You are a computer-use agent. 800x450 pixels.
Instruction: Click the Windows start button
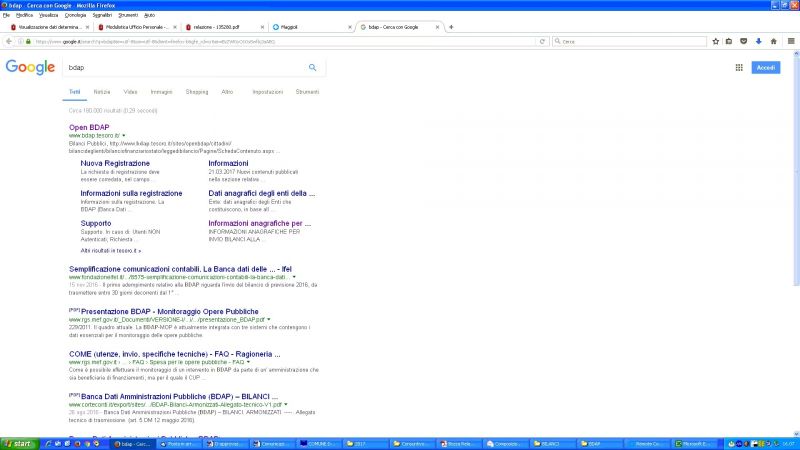(x=19, y=444)
